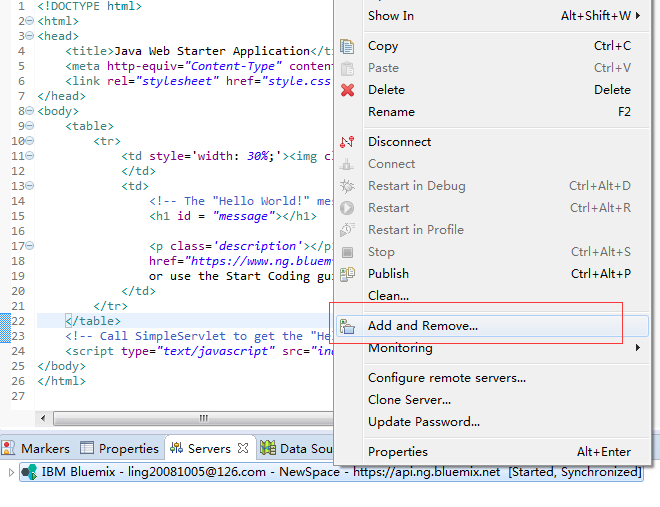Click the closing table tag on line 22
This screenshot has height=507, width=660.
(x=93, y=321)
